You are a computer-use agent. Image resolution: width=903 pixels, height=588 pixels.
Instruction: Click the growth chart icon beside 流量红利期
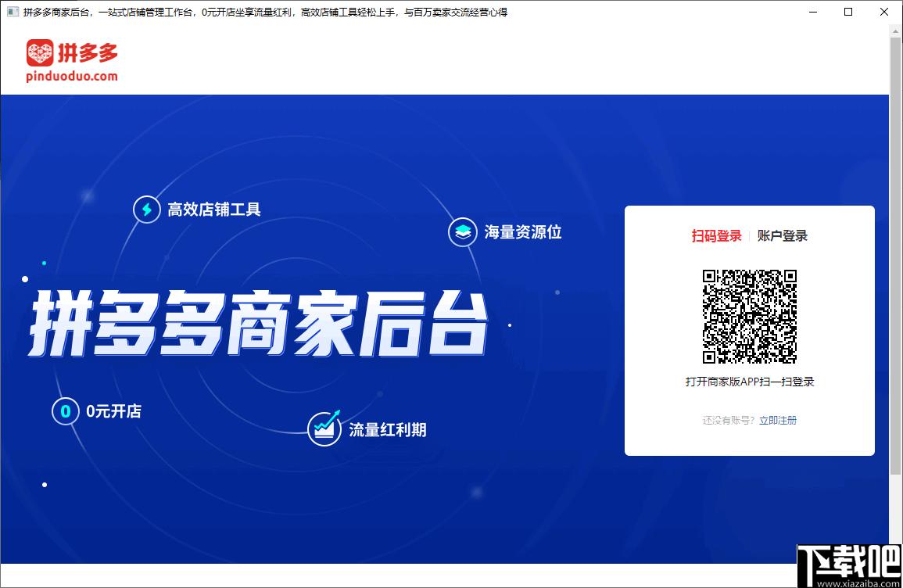pos(324,428)
